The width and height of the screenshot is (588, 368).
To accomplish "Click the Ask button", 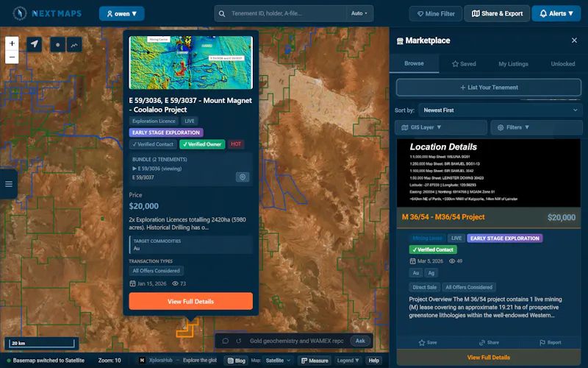I will tap(360, 341).
